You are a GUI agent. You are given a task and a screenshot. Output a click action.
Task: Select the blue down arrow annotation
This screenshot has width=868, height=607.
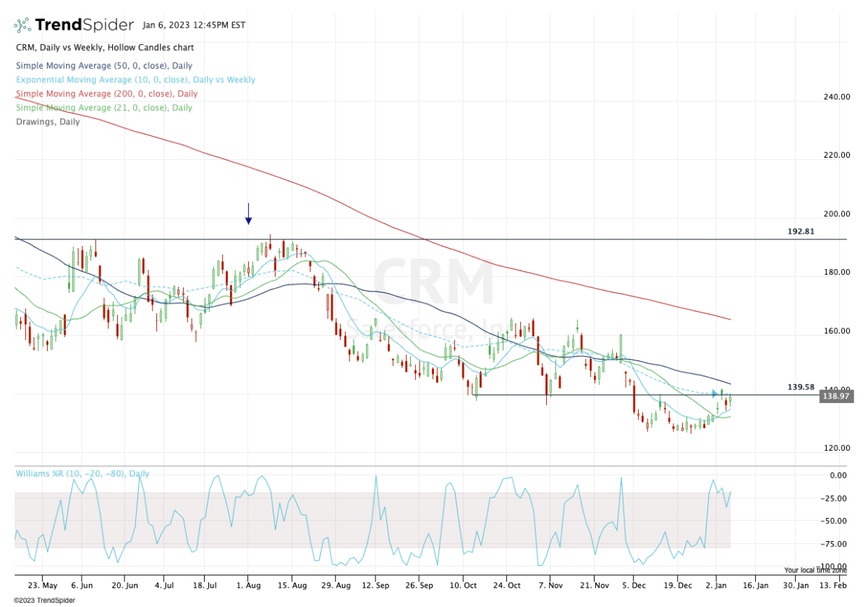(x=248, y=218)
